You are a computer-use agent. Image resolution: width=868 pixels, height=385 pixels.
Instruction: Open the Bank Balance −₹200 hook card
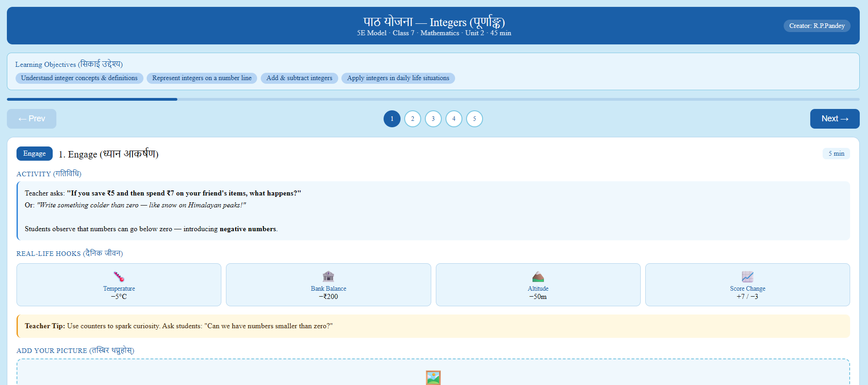[x=329, y=285]
